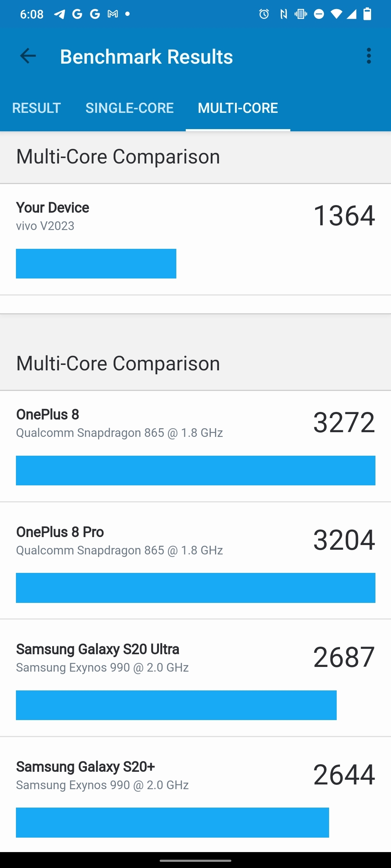Open the three-dot overflow menu
This screenshot has width=391, height=868.
pos(369,56)
